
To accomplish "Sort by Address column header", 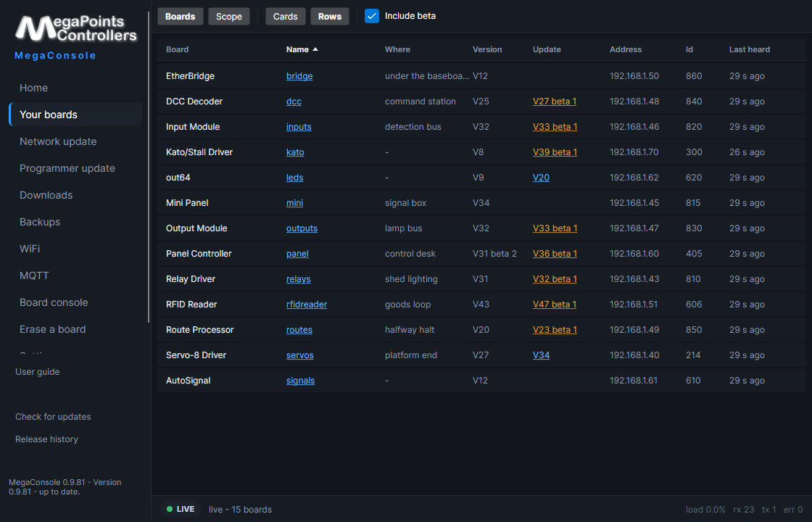I will click(x=626, y=50).
